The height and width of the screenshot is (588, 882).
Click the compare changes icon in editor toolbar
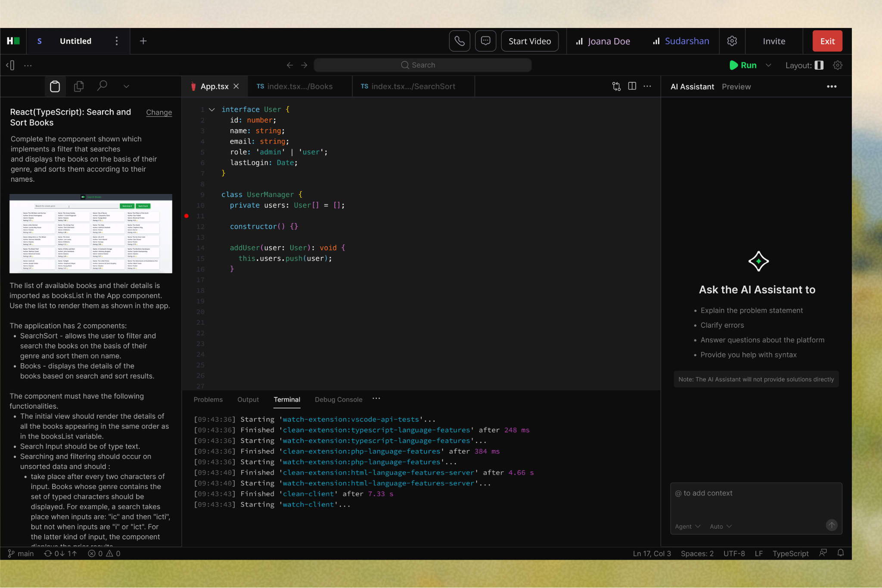616,87
